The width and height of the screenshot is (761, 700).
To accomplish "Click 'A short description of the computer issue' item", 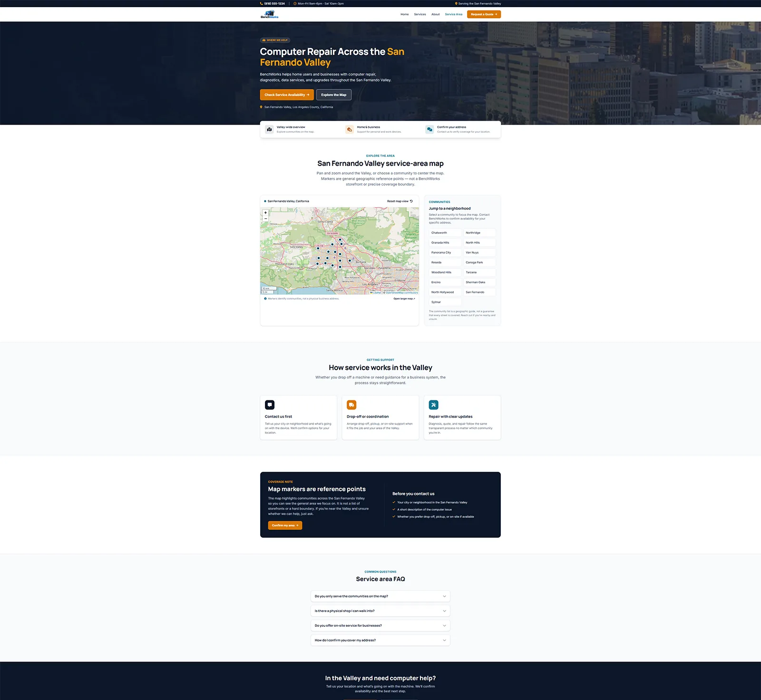I will [424, 510].
